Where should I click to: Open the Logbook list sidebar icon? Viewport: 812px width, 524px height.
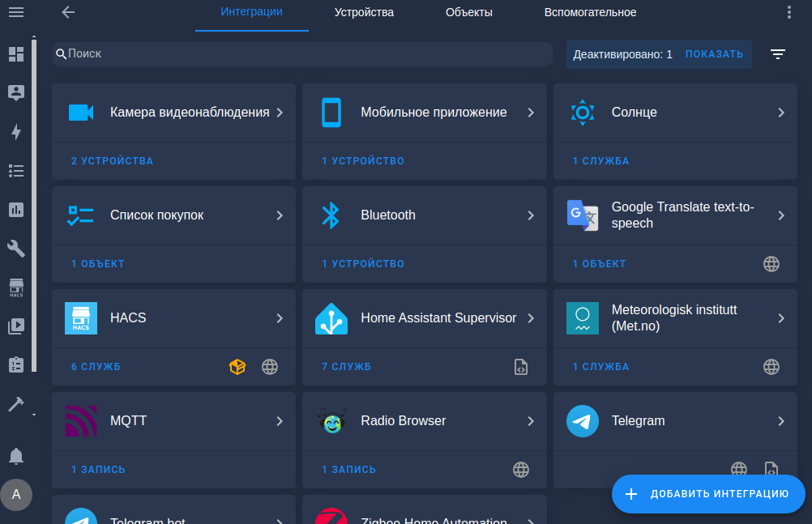point(16,170)
